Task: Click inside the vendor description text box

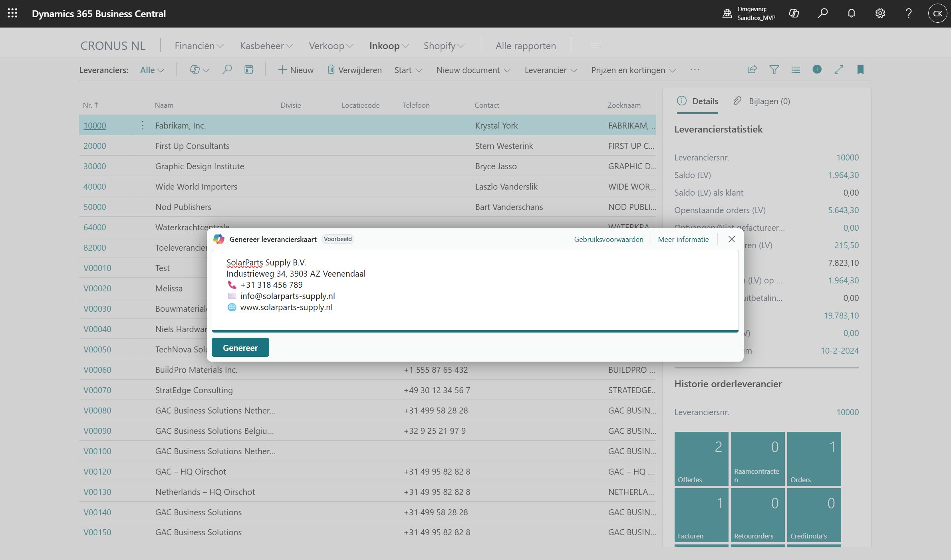Action: [475, 291]
